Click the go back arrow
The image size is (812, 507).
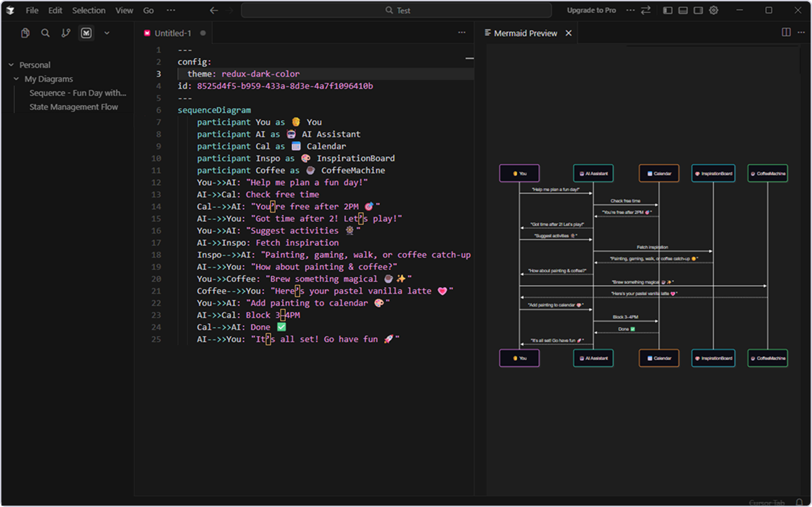(x=214, y=10)
